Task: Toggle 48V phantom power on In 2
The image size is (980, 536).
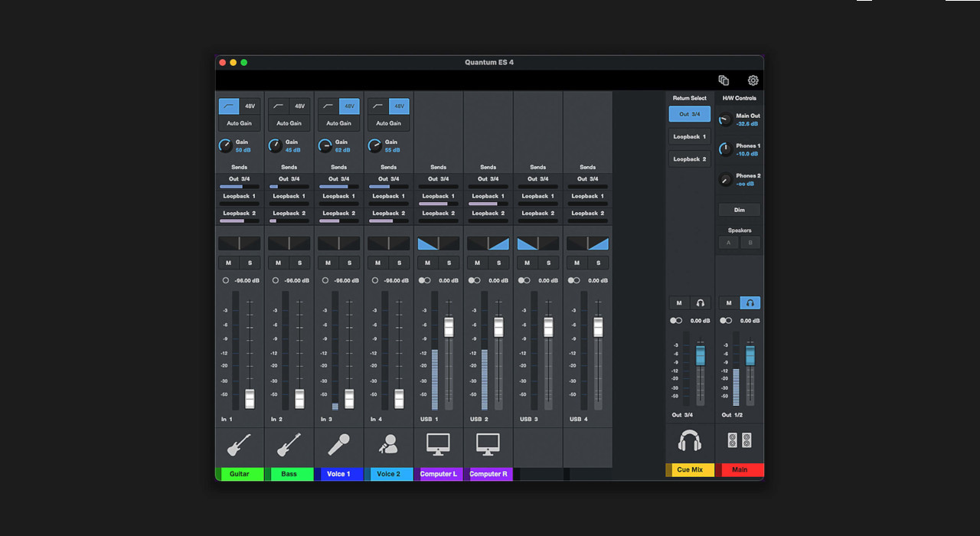Action: [x=300, y=106]
